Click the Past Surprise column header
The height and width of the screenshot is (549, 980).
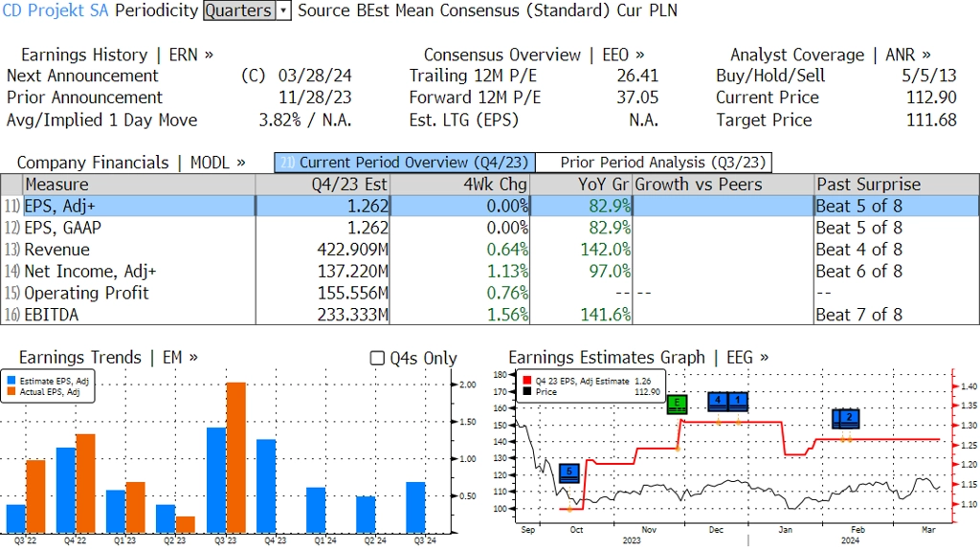point(897,185)
